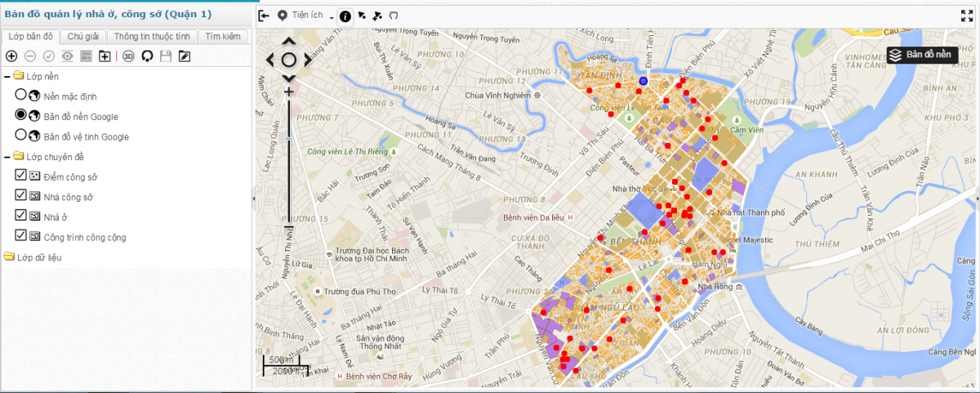Click the 3D view icon
The width and height of the screenshot is (980, 393).
(128, 56)
